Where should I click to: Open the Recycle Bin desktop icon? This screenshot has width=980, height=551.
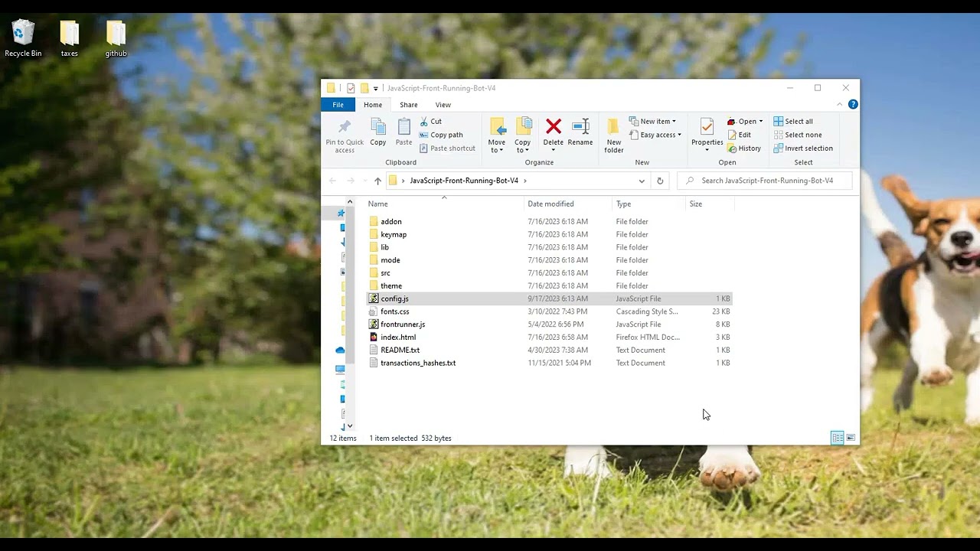click(x=23, y=38)
